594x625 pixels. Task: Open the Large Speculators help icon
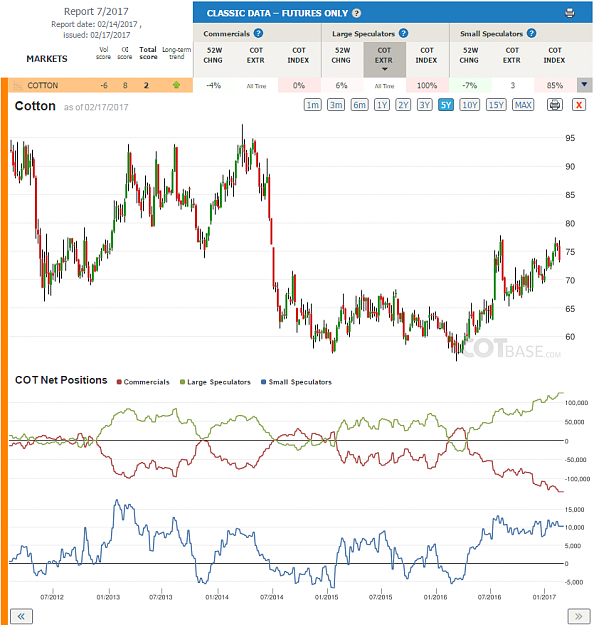403,33
